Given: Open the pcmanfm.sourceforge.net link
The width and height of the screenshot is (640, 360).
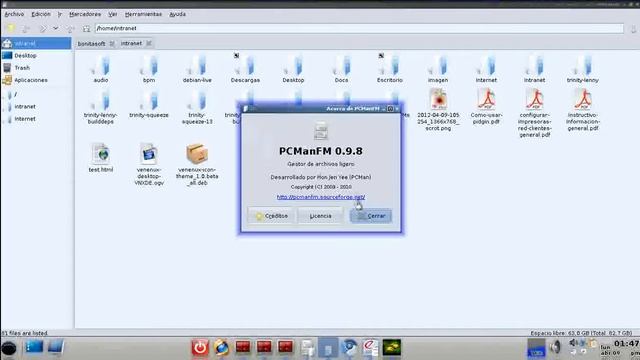Looking at the screenshot, I should click(321, 197).
